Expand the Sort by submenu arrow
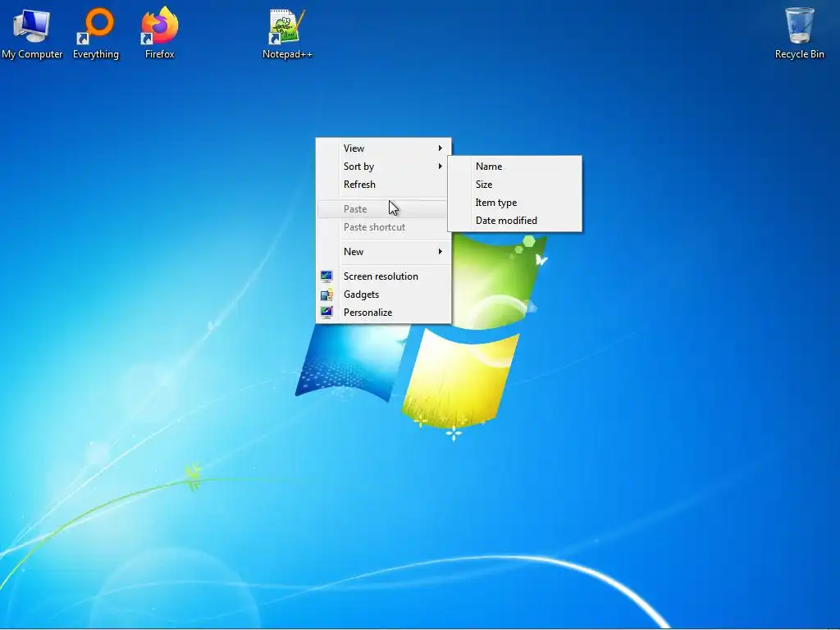Image resolution: width=840 pixels, height=630 pixels. coord(441,167)
